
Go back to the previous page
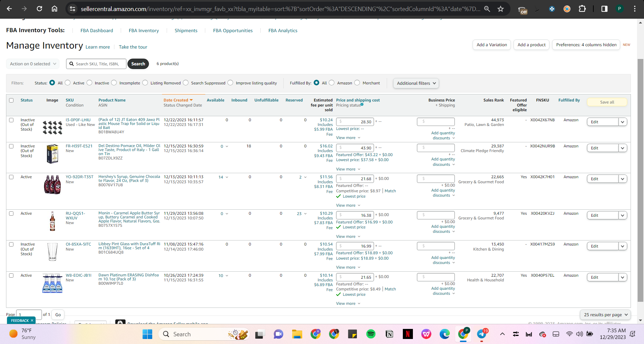(9, 9)
